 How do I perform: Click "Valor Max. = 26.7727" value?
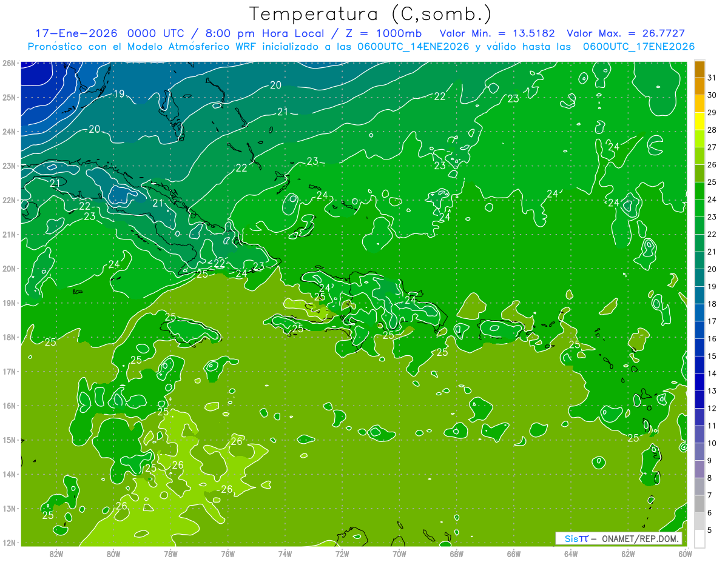pyautogui.click(x=626, y=33)
